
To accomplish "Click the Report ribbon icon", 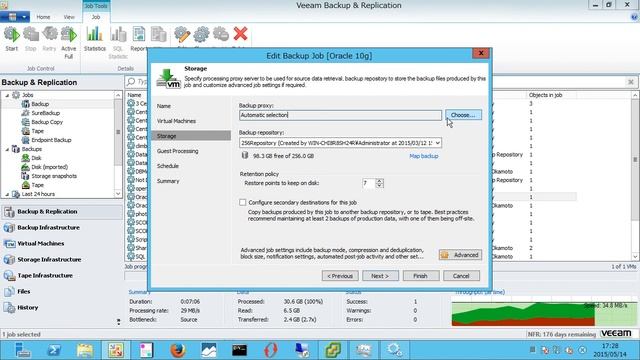I will [139, 39].
